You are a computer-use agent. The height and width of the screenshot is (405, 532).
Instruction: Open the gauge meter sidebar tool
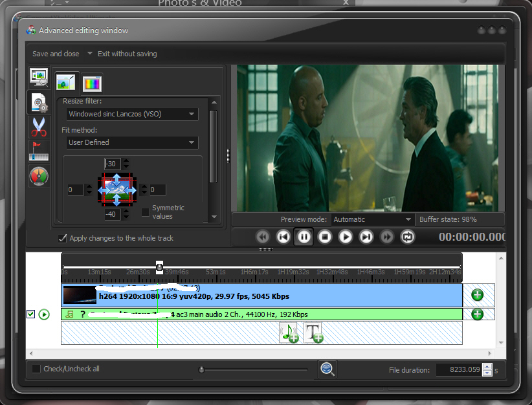click(x=39, y=176)
